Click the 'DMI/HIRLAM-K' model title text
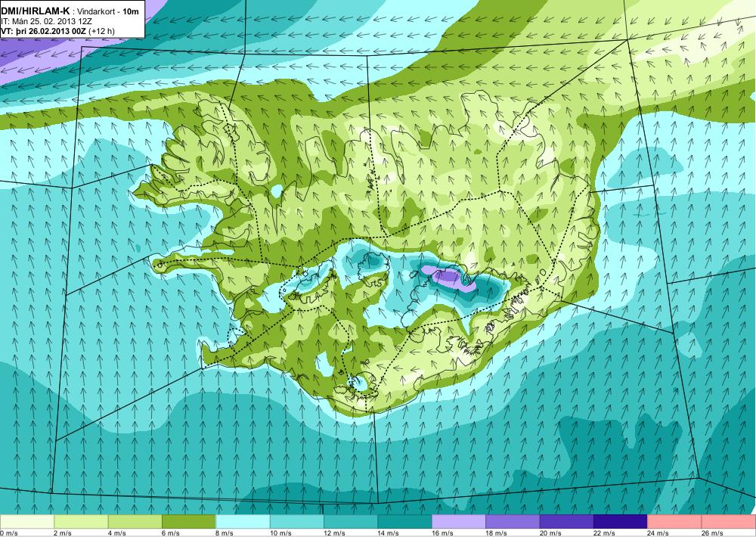 [x=36, y=11]
